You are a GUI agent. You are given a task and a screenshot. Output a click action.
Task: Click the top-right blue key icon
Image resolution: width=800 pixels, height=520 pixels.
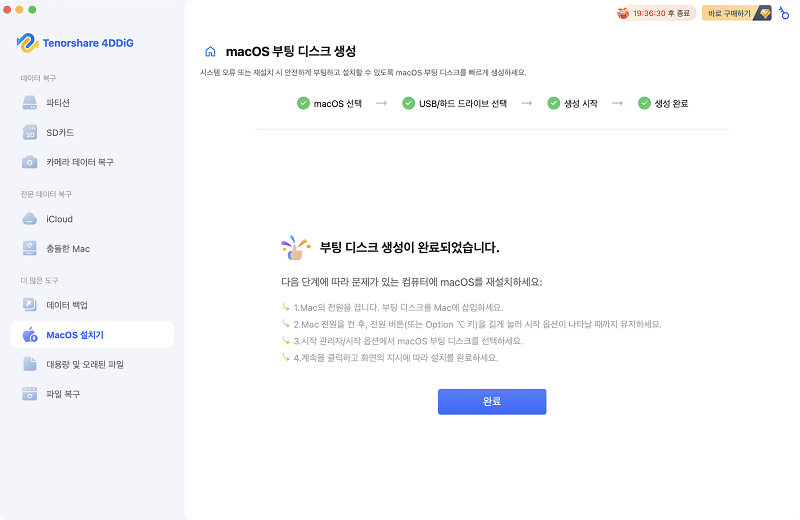784,13
